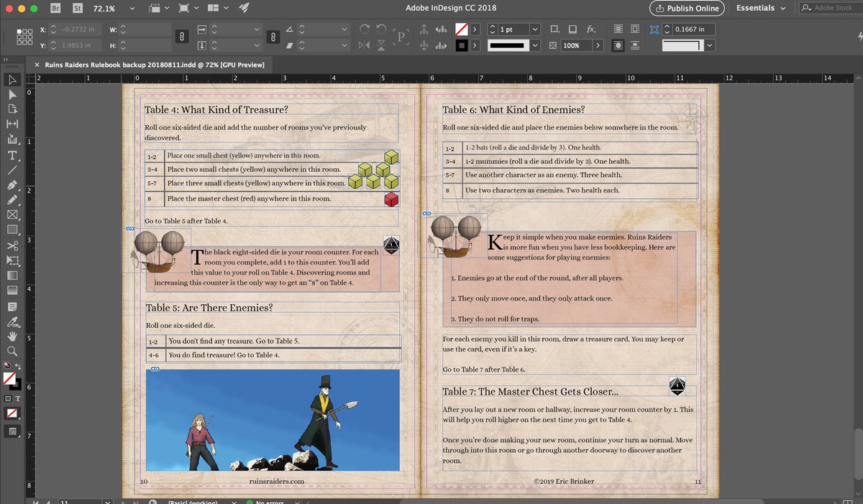This screenshot has height=504, width=863.
Task: Click the Adobe Stock St icon
Action: coord(78,9)
